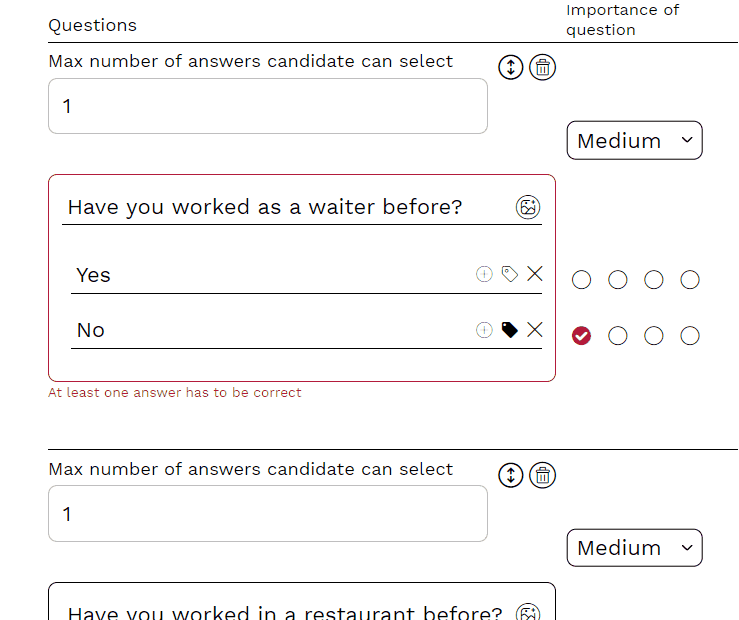This screenshot has width=739, height=620.
Task: Click the max answers field of the waiter question
Action: (267, 106)
